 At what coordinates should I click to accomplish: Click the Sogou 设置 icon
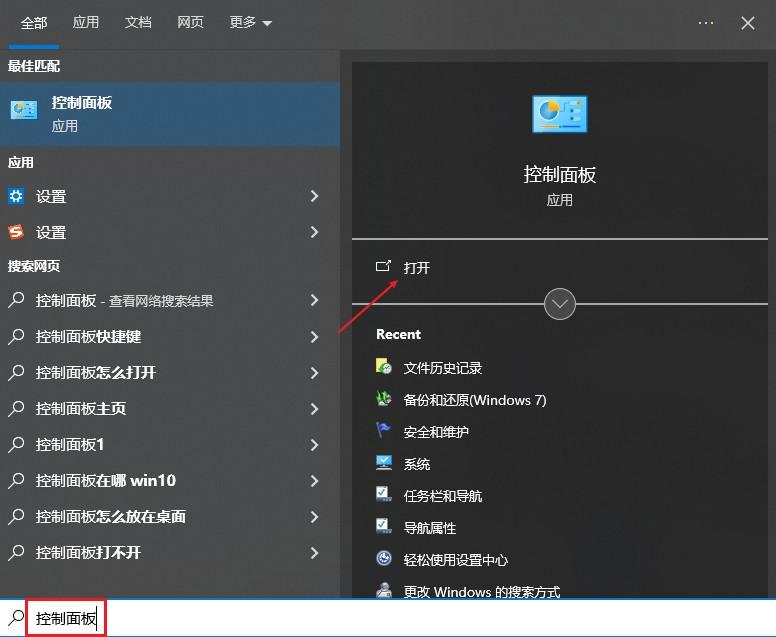(16, 232)
